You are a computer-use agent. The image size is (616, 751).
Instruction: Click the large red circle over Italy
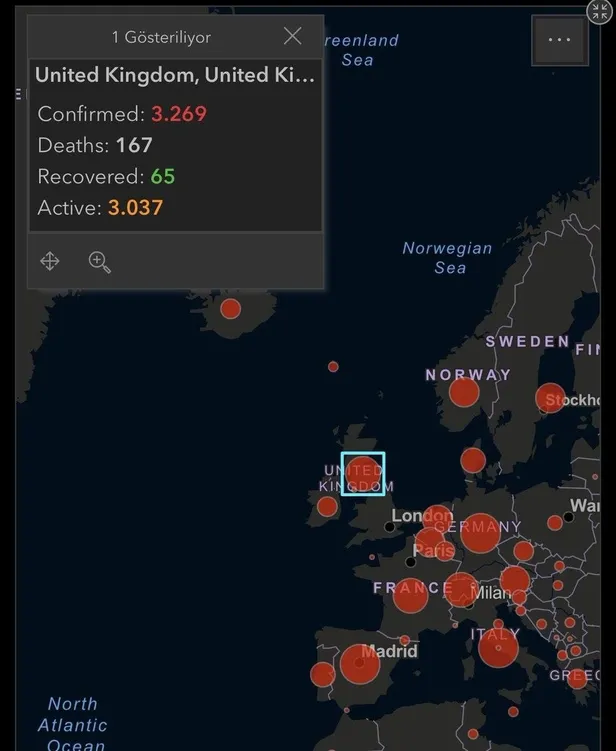(498, 648)
